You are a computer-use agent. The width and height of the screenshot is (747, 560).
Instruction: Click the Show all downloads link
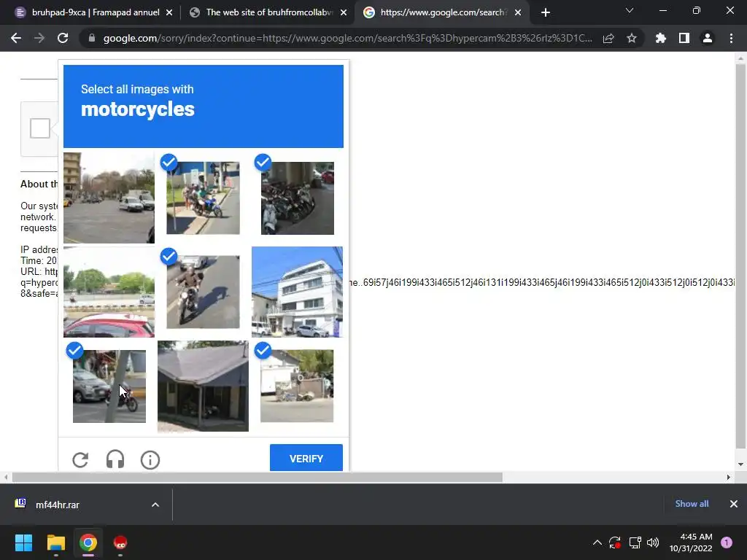(692, 504)
